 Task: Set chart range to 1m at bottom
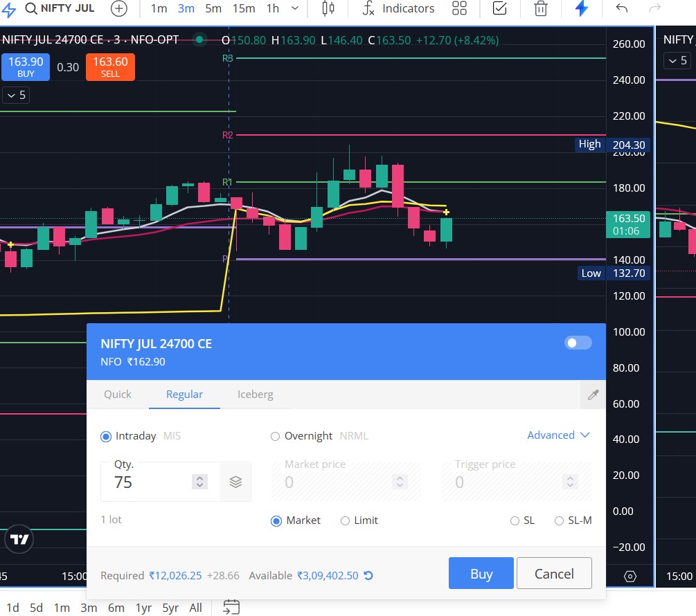[x=62, y=608]
